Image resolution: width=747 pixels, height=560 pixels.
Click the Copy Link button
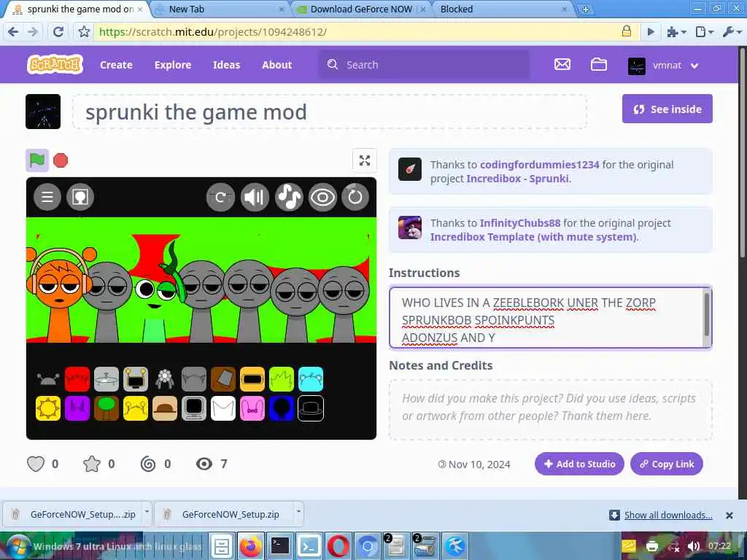point(667,464)
